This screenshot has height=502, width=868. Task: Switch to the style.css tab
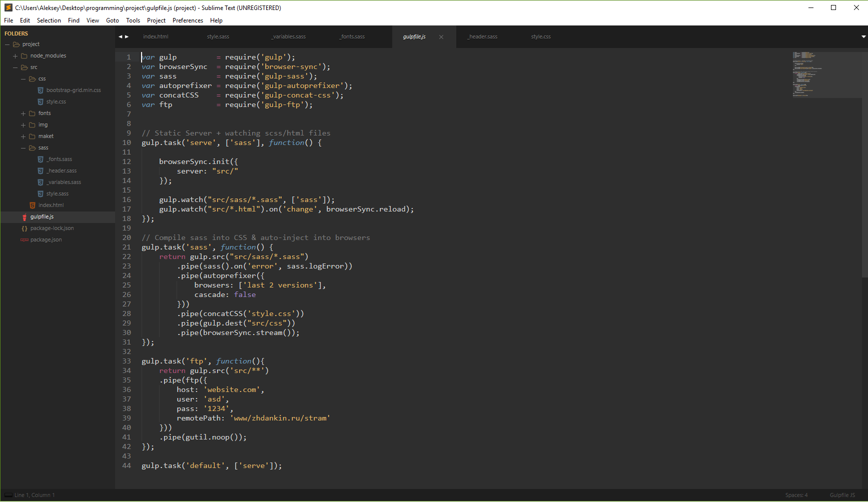[541, 36]
